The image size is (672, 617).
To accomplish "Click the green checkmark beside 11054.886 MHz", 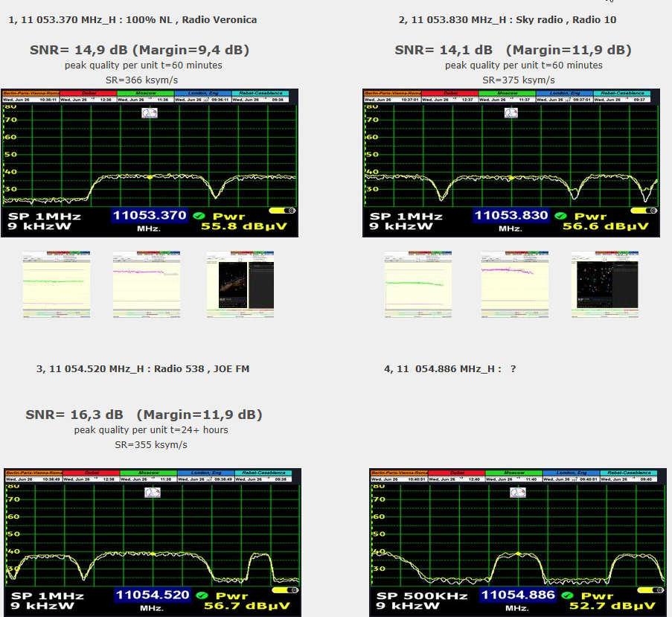I will [567, 595].
